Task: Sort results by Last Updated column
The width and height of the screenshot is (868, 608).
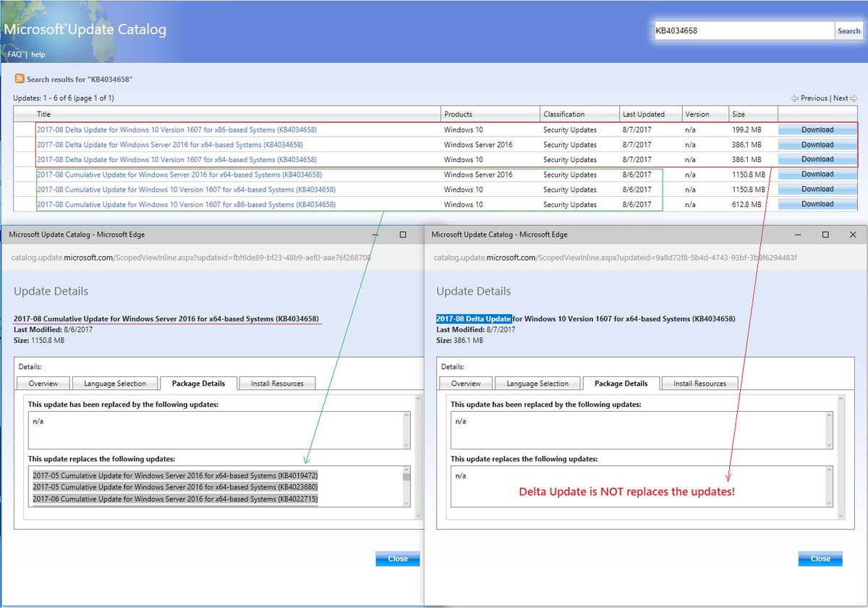Action: [x=642, y=114]
